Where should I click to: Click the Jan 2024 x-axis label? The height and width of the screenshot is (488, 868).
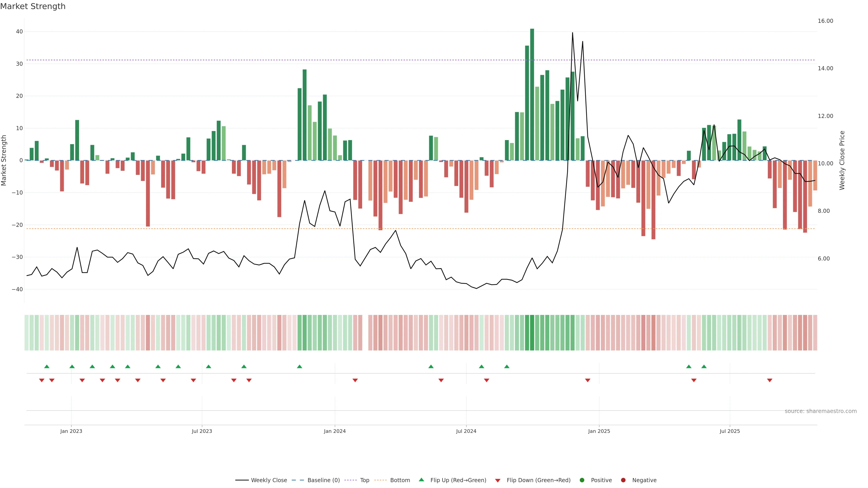click(x=335, y=431)
